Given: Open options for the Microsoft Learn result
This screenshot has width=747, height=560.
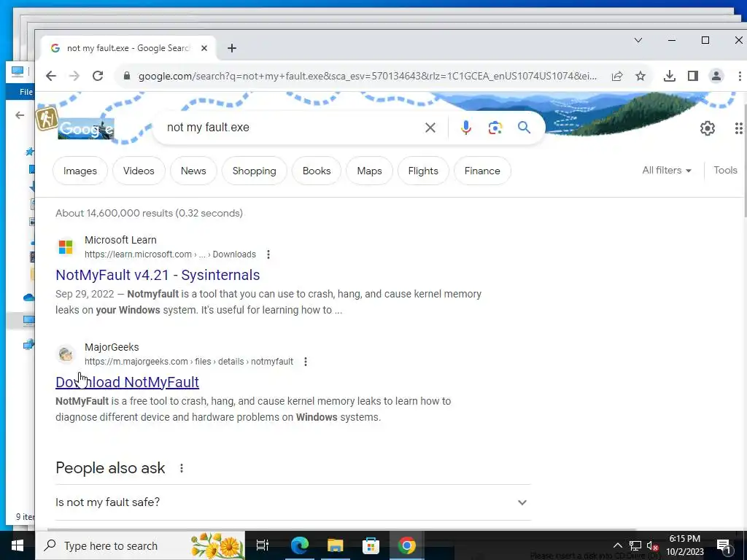Looking at the screenshot, I should [x=268, y=254].
